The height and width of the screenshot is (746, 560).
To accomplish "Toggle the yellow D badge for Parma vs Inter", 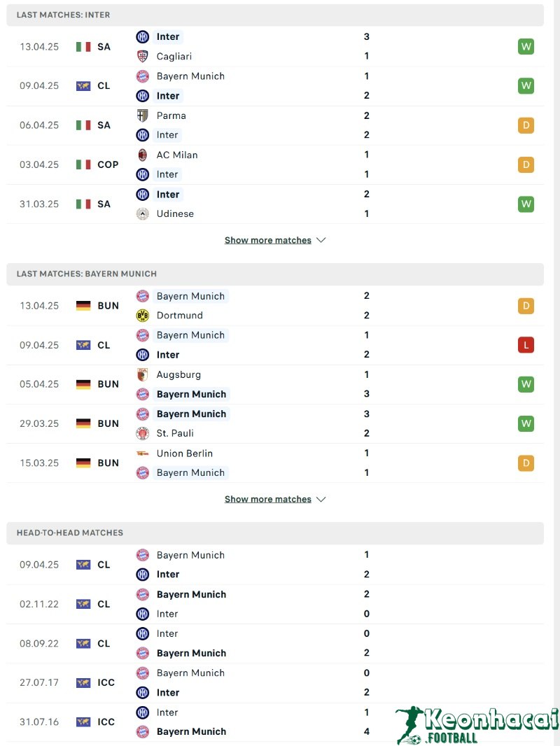I will click(526, 125).
